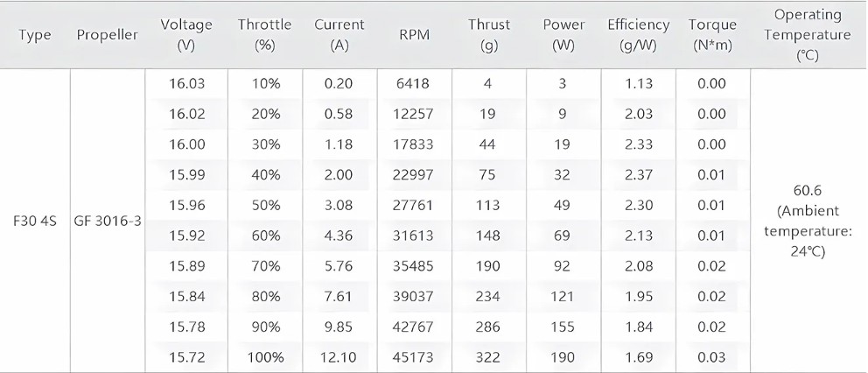Click the GF 3016-3 propeller cell

[x=108, y=222]
